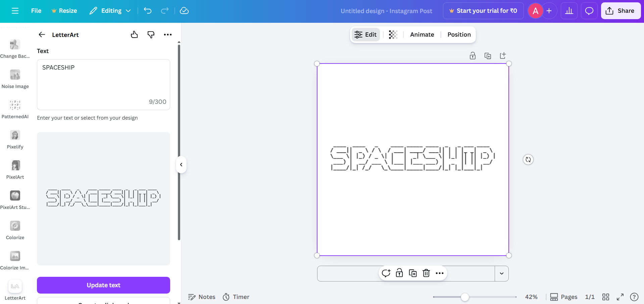This screenshot has height=304, width=644.
Task: Open the Colorize Image app
Action: coord(15,260)
